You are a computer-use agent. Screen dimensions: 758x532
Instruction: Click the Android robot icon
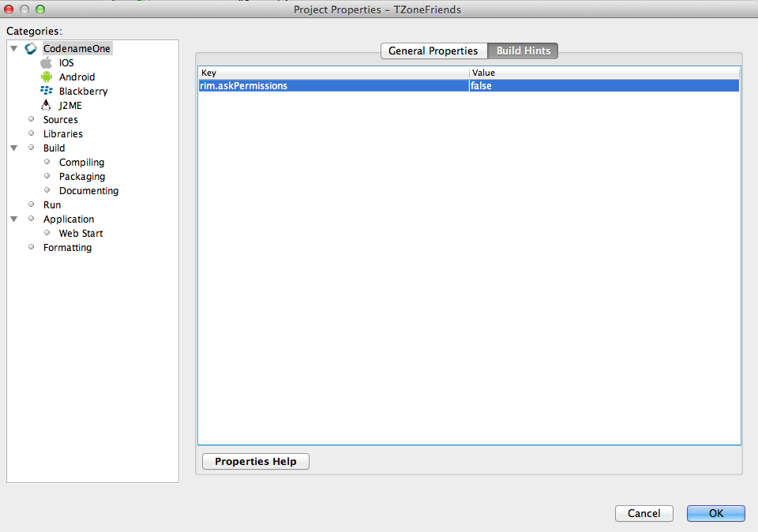tap(47, 77)
